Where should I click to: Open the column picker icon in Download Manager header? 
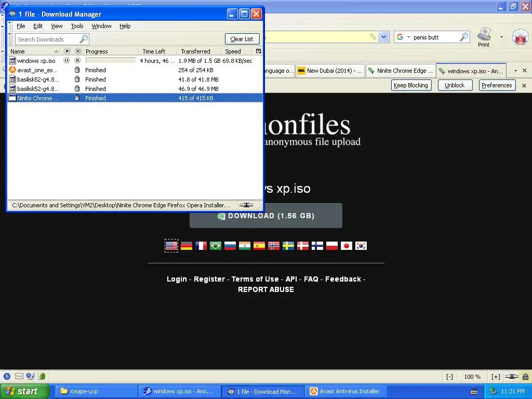(x=259, y=51)
